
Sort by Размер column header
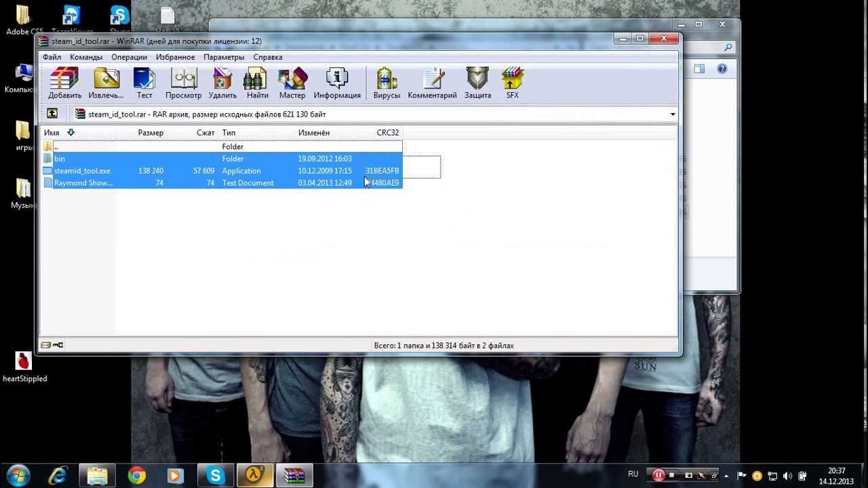click(142, 132)
